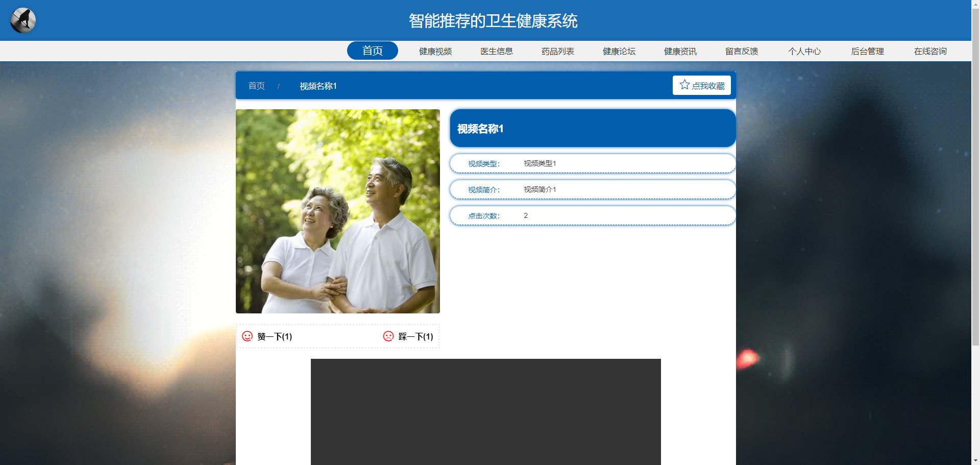Click the star icon on 点我收藏
Image resolution: width=980 pixels, height=465 pixels.
tap(684, 85)
